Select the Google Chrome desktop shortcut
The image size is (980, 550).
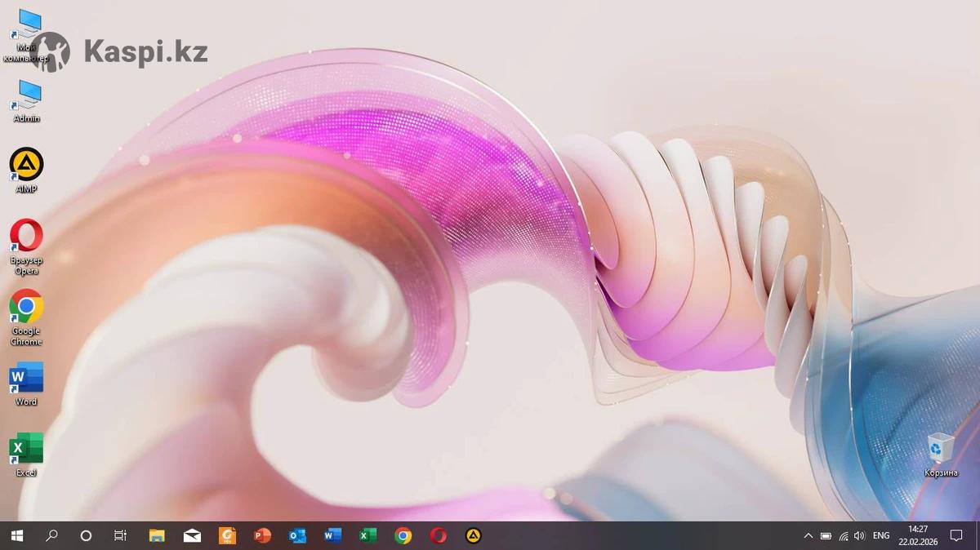pyautogui.click(x=26, y=308)
